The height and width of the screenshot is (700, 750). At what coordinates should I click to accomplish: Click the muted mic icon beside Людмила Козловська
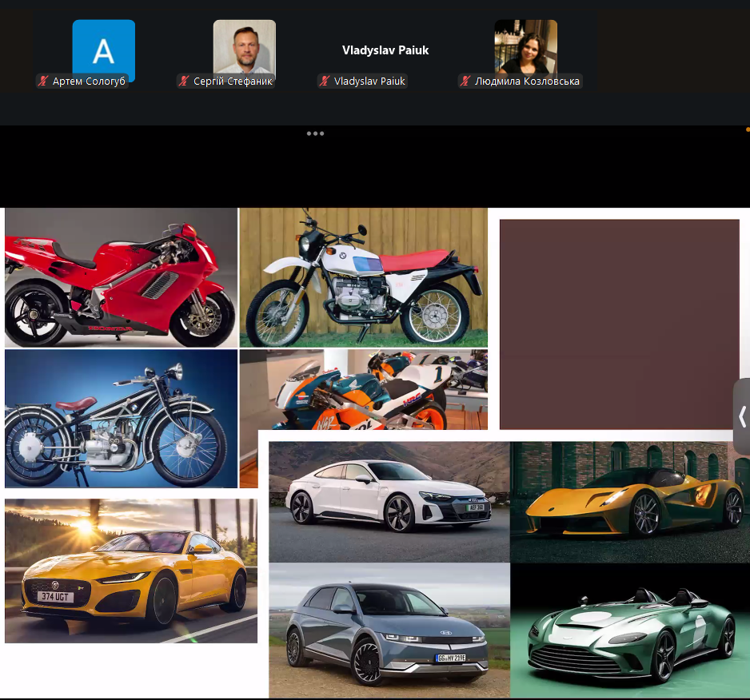466,82
